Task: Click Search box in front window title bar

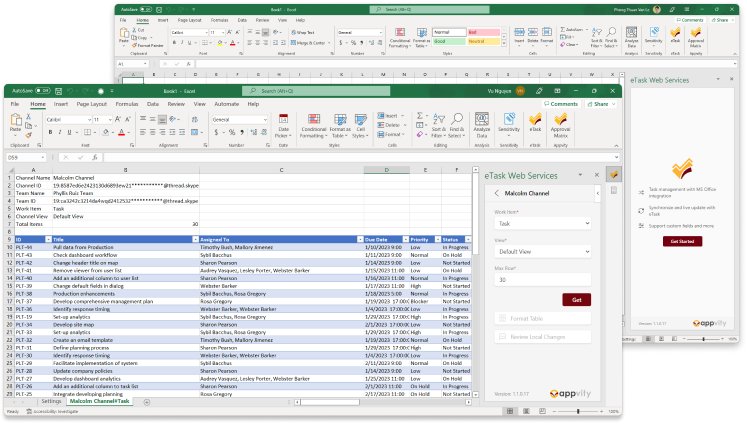Action: (x=316, y=91)
